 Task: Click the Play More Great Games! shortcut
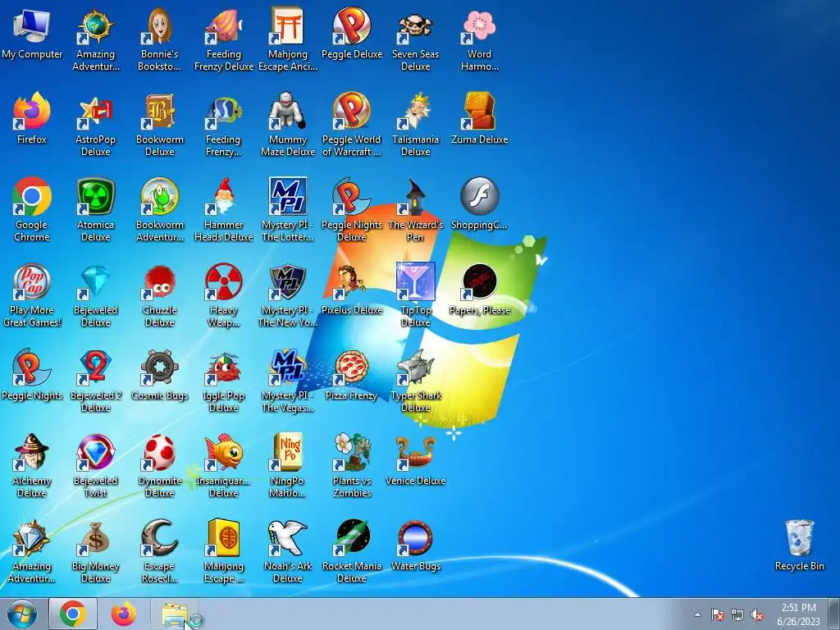click(32, 294)
